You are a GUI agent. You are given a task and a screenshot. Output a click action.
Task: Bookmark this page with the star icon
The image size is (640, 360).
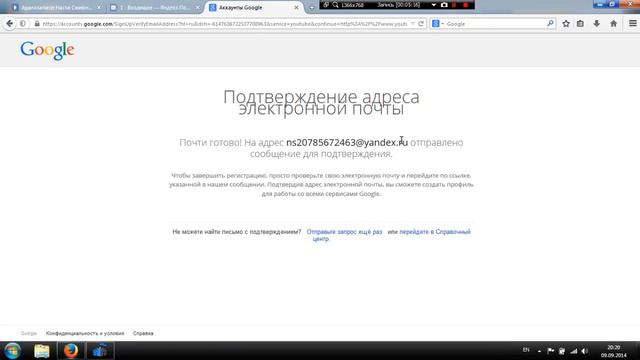566,24
